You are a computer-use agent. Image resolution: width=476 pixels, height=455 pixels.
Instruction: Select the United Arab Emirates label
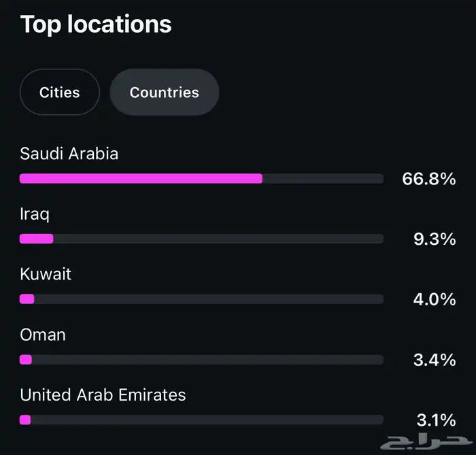pos(103,394)
